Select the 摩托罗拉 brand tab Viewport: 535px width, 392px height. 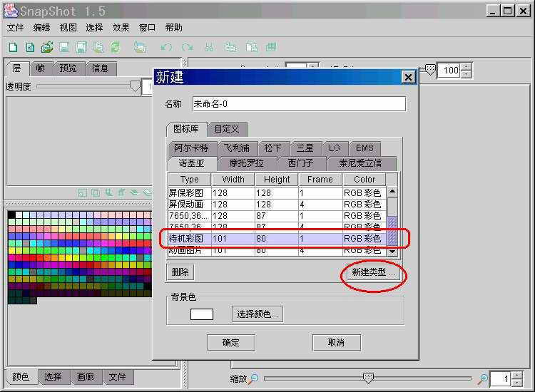tap(245, 163)
